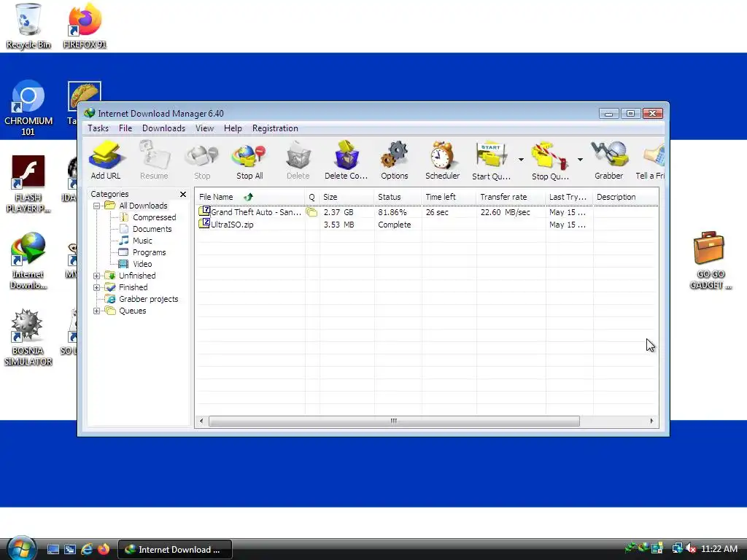
Task: Collapse the All Downloads tree node
Action: tap(97, 206)
